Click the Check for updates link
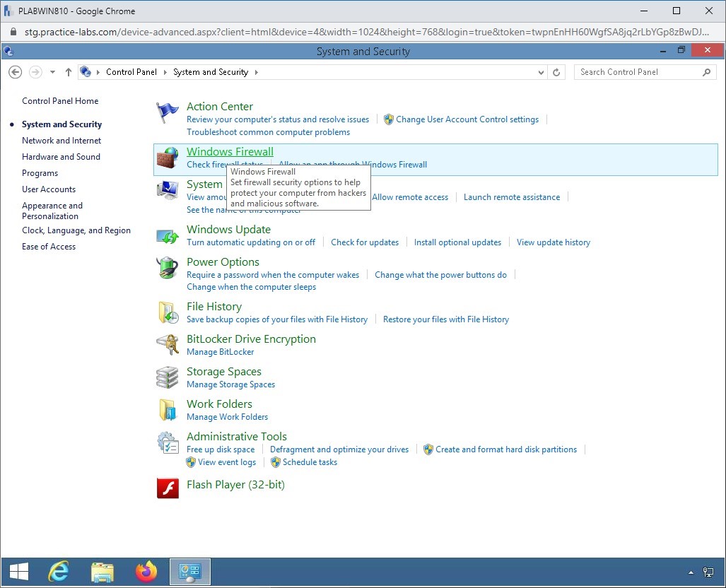Screen dimensions: 726x588 [x=365, y=242]
